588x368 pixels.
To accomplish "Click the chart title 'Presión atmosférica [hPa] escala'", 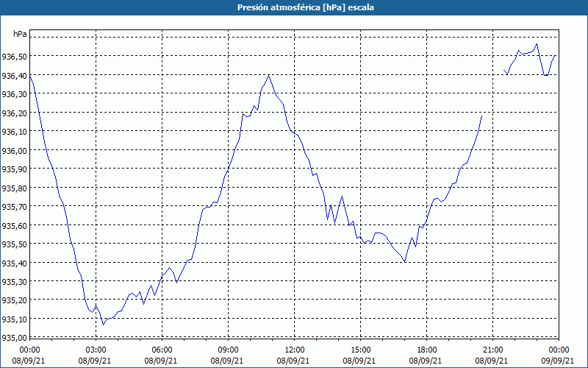I will (x=306, y=7).
